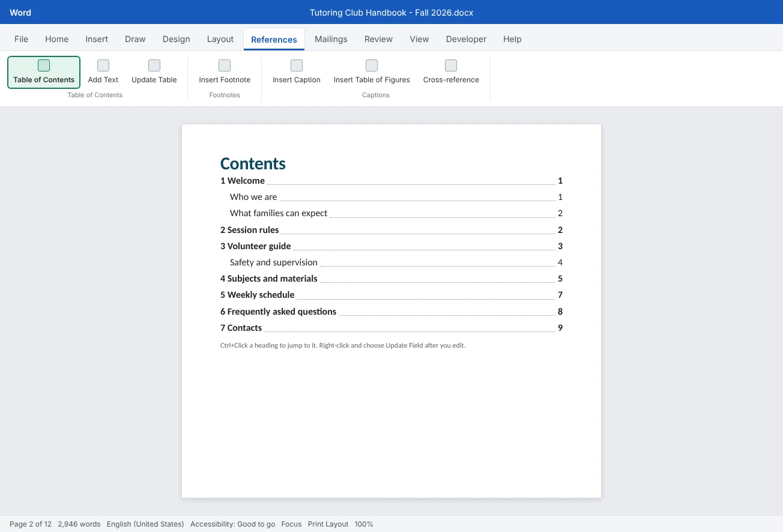Jump to the '7 Contacts' entry

click(x=391, y=328)
